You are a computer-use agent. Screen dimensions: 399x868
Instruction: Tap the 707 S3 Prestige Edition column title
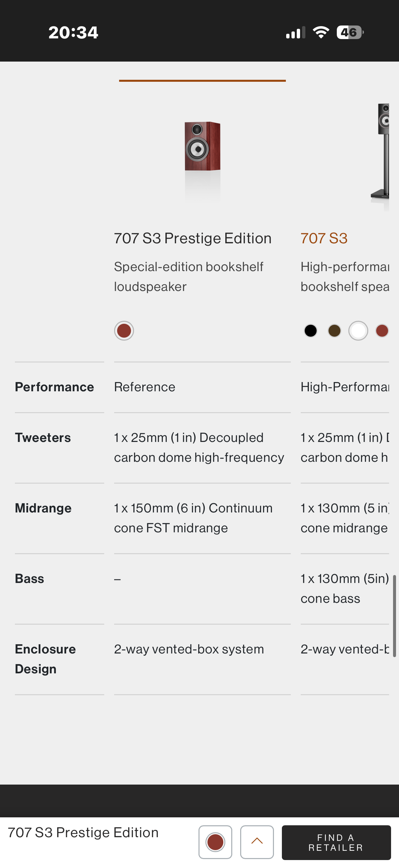pos(193,238)
